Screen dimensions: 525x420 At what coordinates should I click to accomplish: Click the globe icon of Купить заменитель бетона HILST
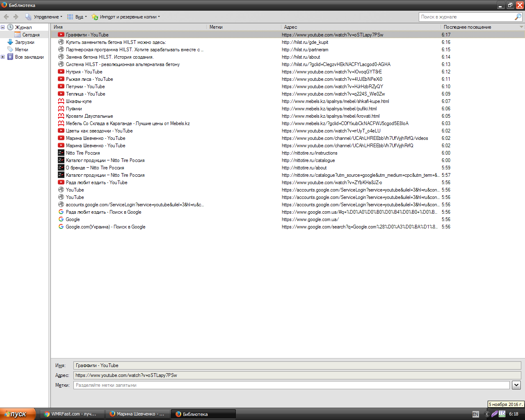coord(61,42)
